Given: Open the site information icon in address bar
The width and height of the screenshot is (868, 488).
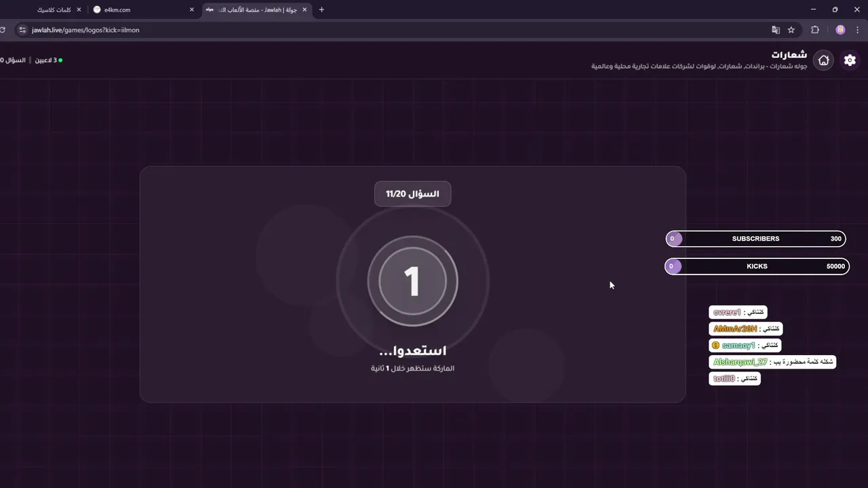Looking at the screenshot, I should (22, 30).
